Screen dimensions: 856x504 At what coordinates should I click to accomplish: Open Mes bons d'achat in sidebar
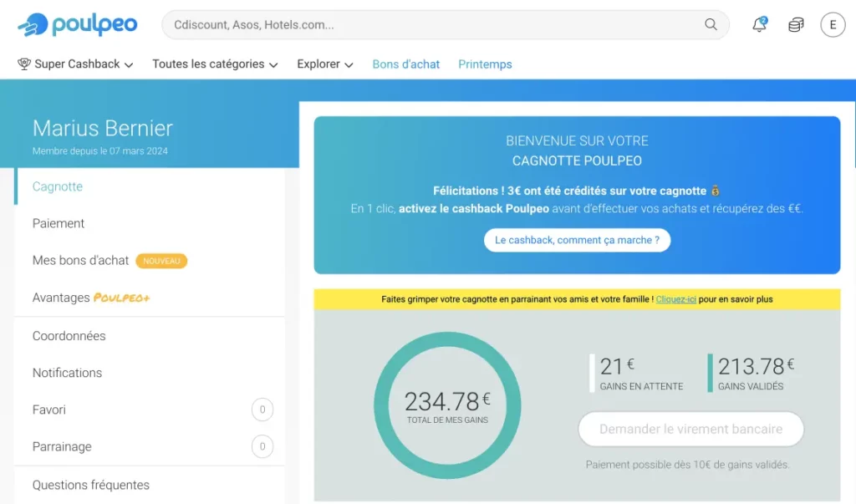[x=80, y=260]
